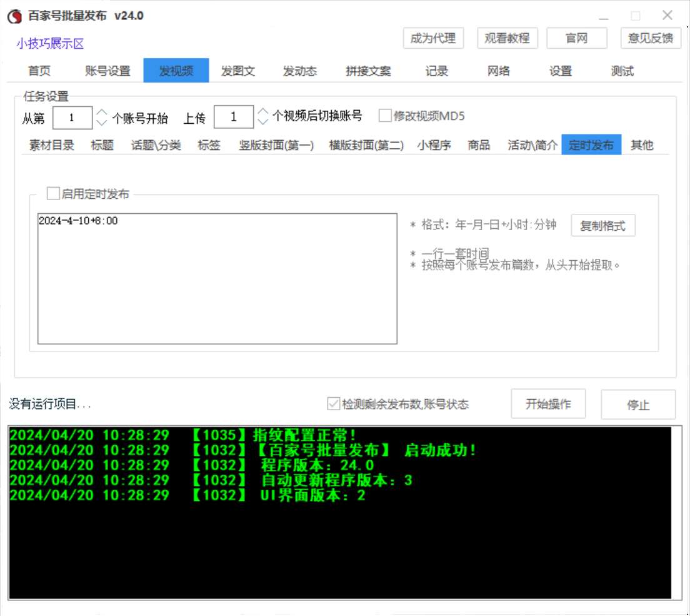Open the 竖版封面(第一) sub-tab

(x=276, y=145)
